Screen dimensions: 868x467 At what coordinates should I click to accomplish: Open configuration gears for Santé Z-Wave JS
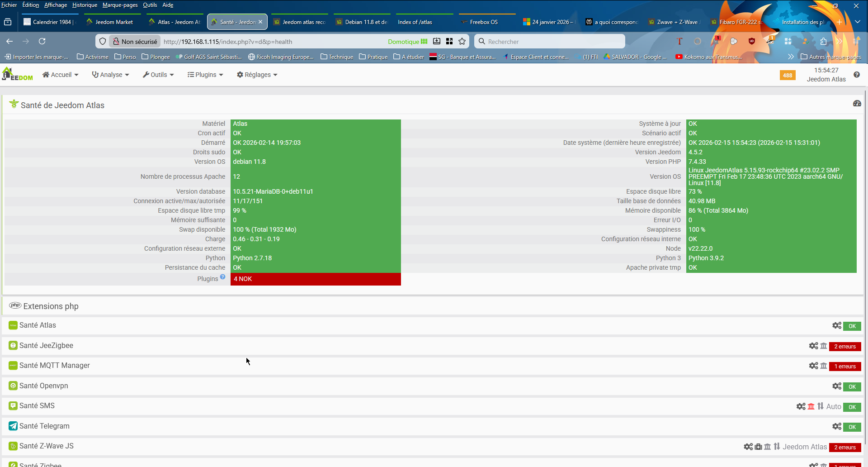748,447
